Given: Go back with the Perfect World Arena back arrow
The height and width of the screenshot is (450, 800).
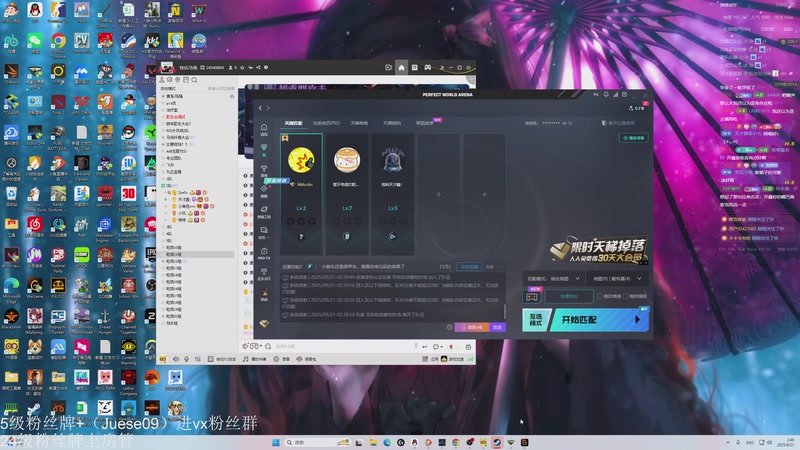Looking at the screenshot, I should [260, 108].
